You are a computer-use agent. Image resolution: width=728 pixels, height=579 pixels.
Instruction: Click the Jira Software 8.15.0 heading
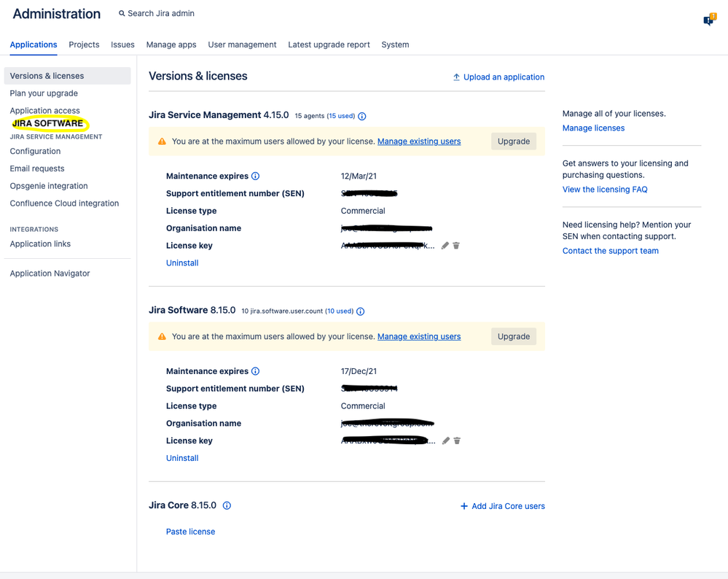tap(192, 310)
